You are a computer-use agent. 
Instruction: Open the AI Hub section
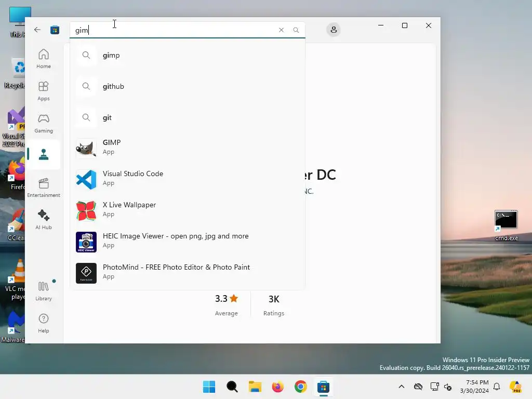pos(44,220)
